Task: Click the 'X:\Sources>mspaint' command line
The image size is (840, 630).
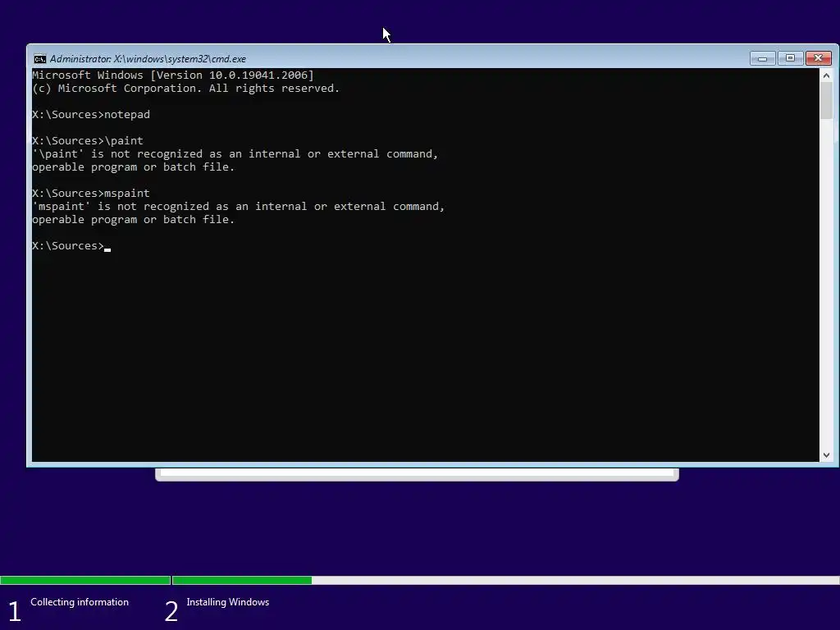Action: pos(91,194)
